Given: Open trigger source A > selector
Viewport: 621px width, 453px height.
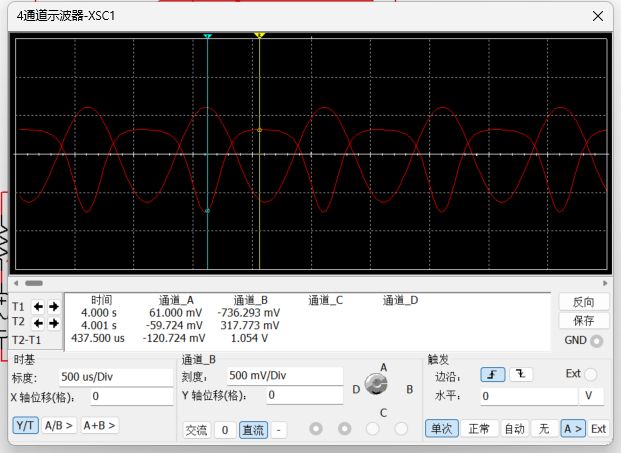Looking at the screenshot, I should click(x=572, y=429).
